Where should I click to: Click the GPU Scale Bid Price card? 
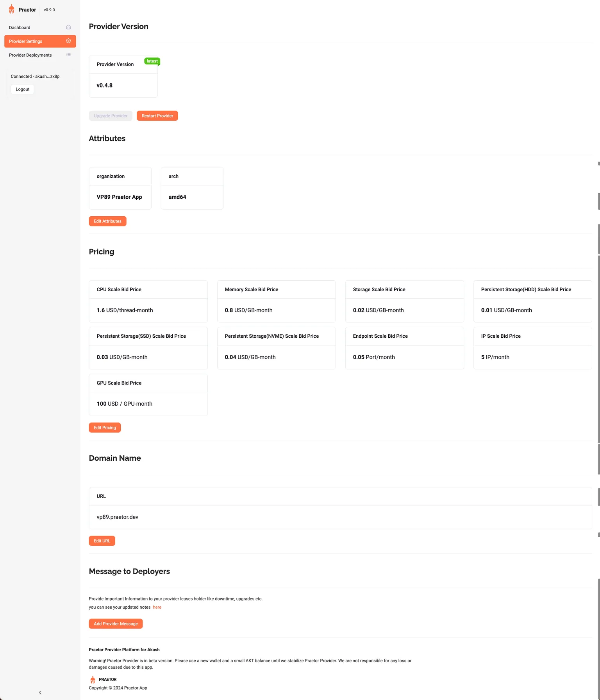coord(148,395)
